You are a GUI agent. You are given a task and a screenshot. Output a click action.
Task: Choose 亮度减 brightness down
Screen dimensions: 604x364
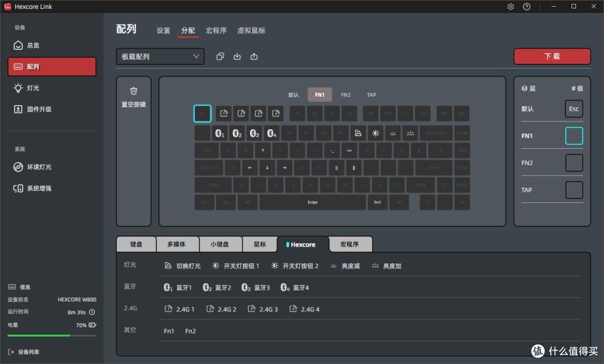pos(345,266)
